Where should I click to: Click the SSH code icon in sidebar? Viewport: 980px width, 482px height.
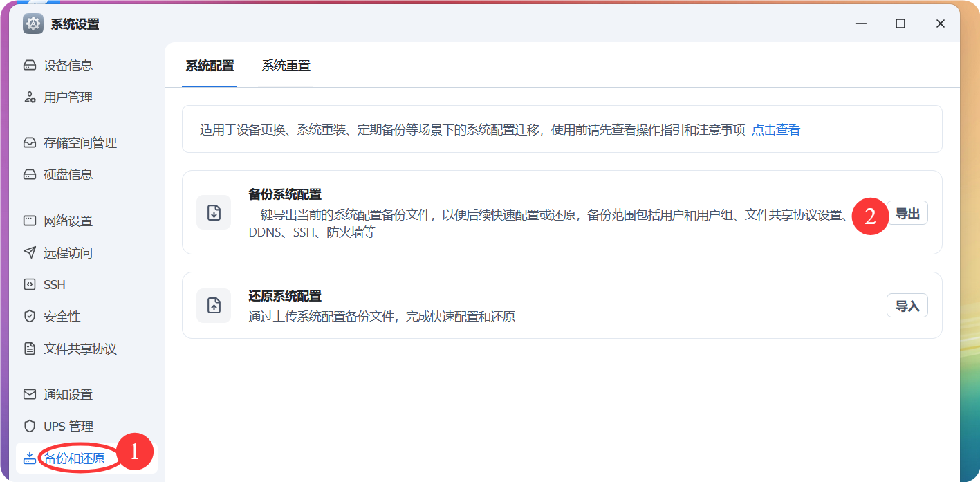[x=30, y=284]
